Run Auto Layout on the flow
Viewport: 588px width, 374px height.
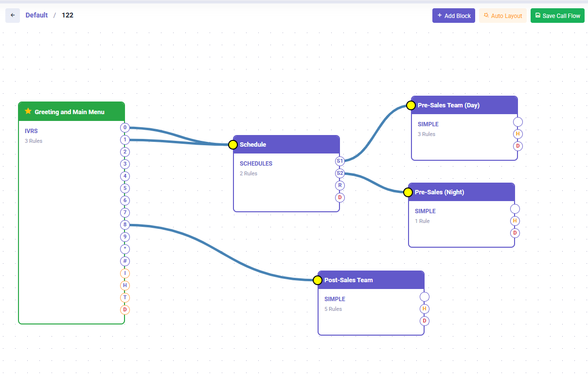pyautogui.click(x=503, y=16)
